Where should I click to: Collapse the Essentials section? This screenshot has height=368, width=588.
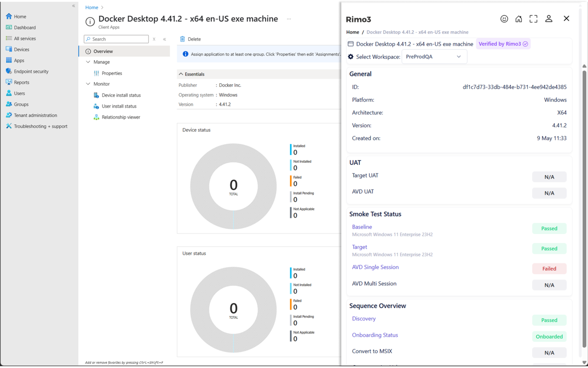(x=181, y=74)
